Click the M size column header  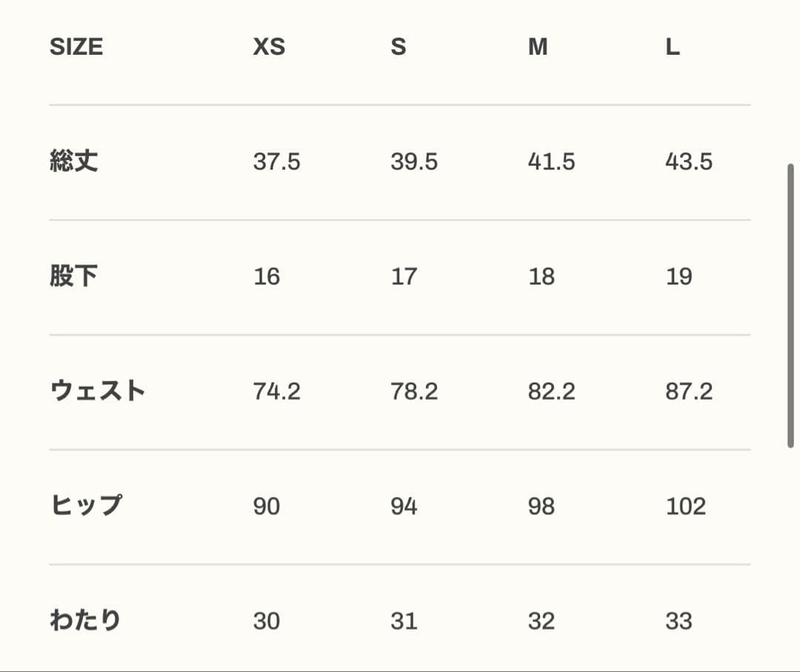538,47
